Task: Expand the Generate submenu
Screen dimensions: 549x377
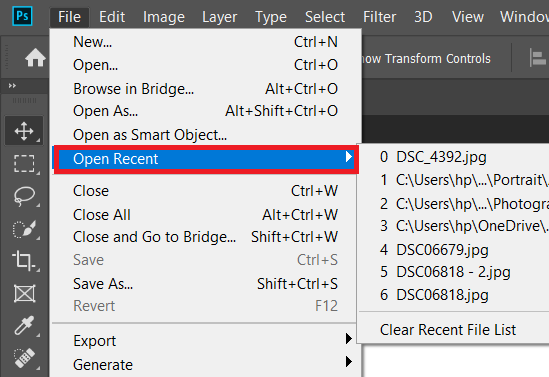Action: [206, 364]
